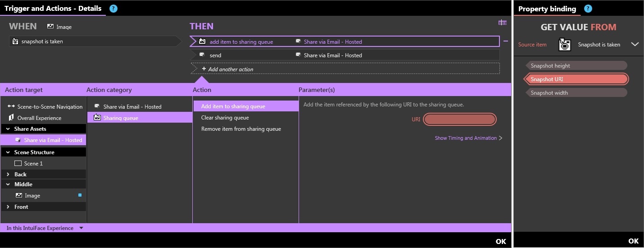
Task: Select Scene 1 in Scene Structure
Action: click(x=33, y=164)
